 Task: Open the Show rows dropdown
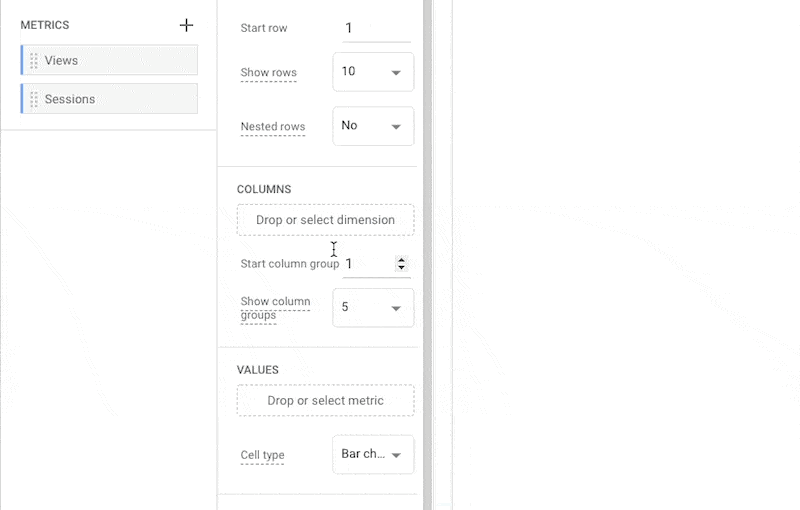pos(373,72)
